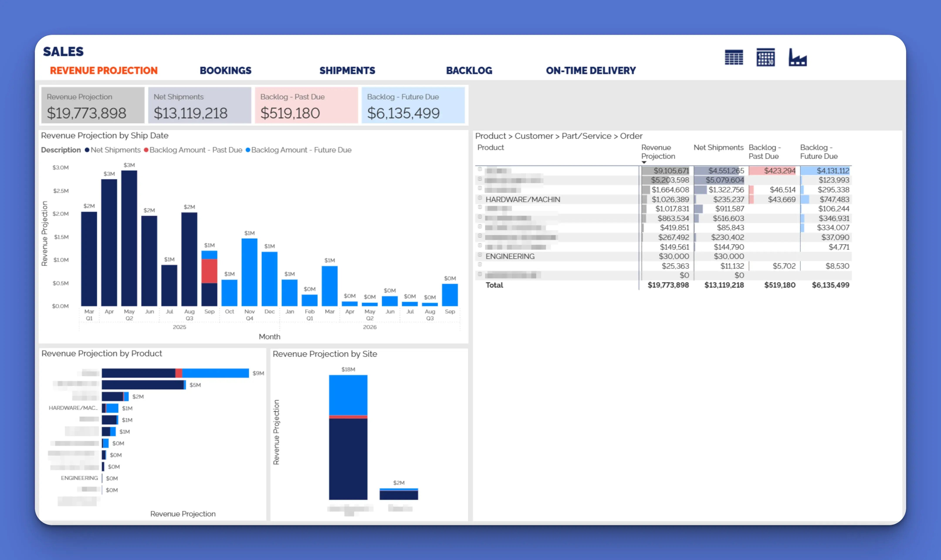Click the Net Shipments KPI card
941x560 pixels.
[x=199, y=106]
